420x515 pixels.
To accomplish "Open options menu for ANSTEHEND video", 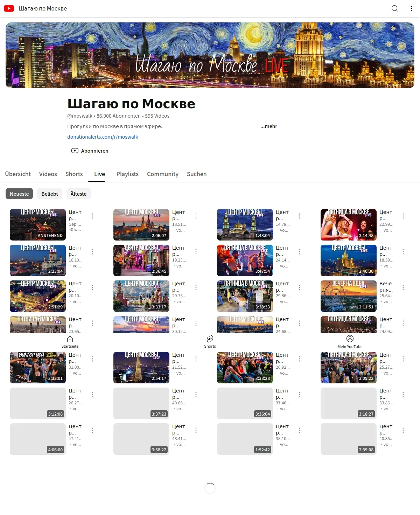I will tap(92, 216).
